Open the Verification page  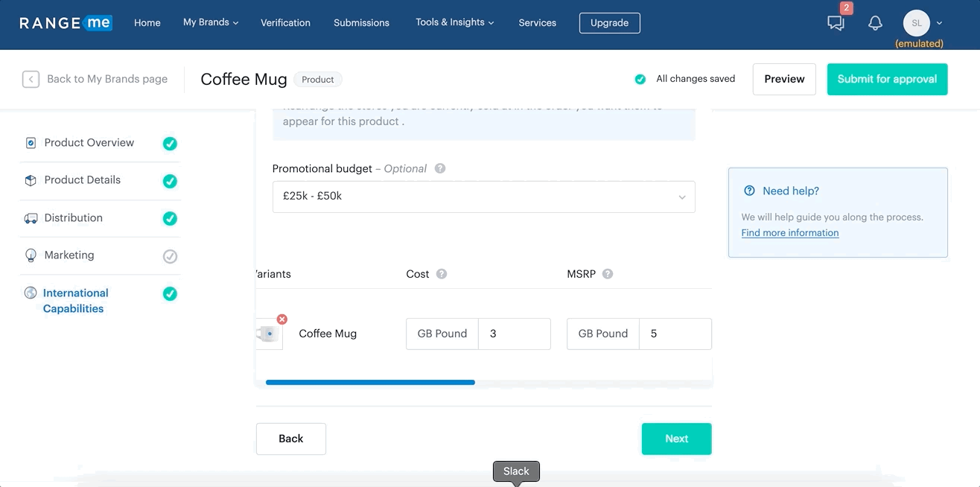(285, 22)
